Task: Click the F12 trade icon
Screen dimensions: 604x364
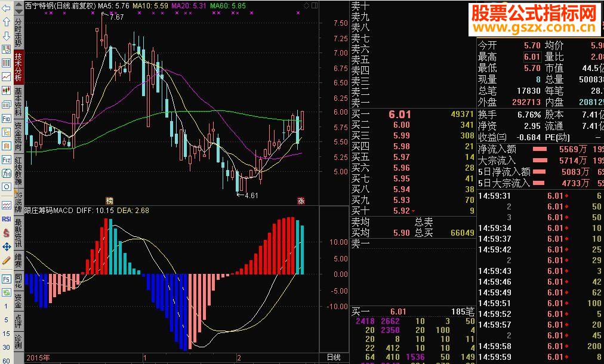Action: (6, 160)
